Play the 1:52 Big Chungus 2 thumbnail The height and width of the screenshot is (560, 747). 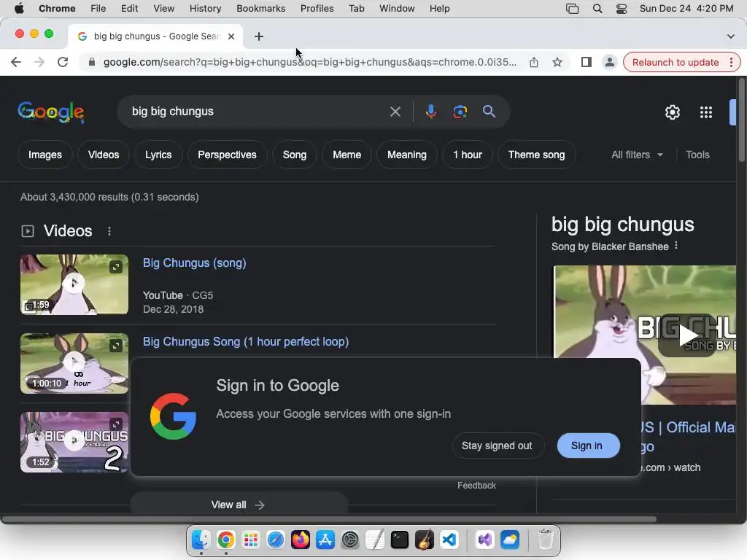pyautogui.click(x=74, y=443)
